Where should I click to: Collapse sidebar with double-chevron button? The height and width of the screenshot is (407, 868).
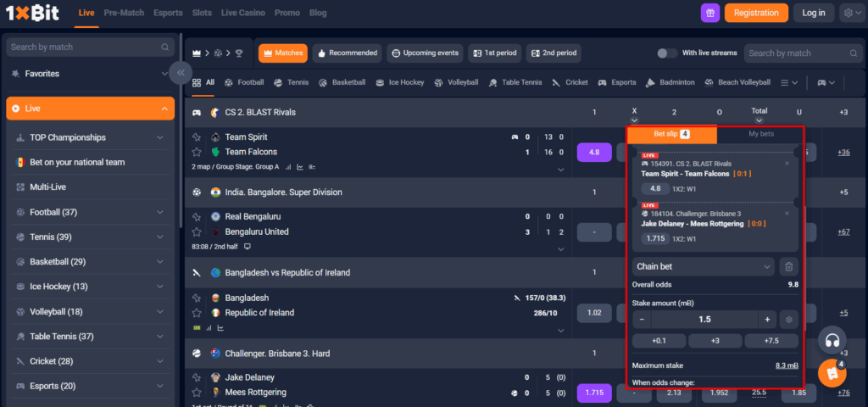tap(180, 73)
